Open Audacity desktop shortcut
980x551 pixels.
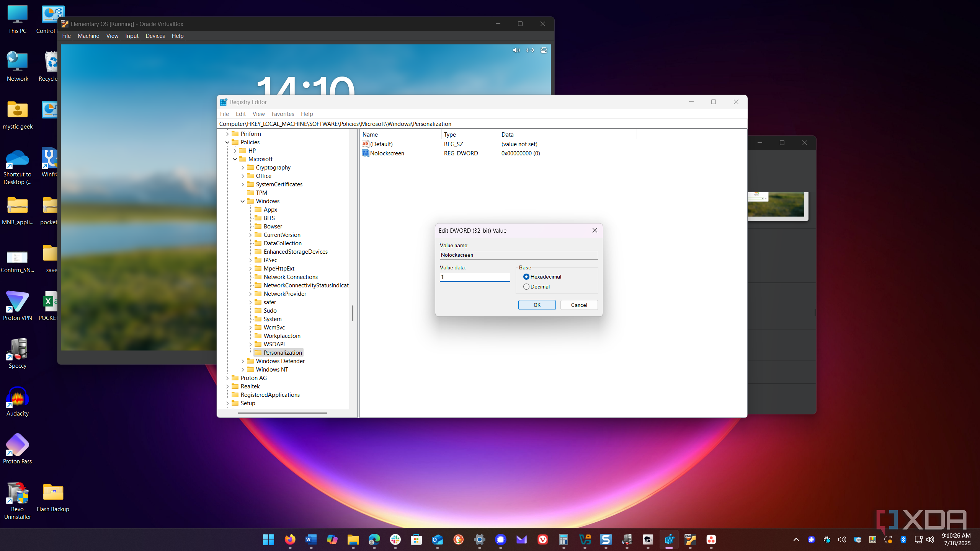[x=18, y=401]
